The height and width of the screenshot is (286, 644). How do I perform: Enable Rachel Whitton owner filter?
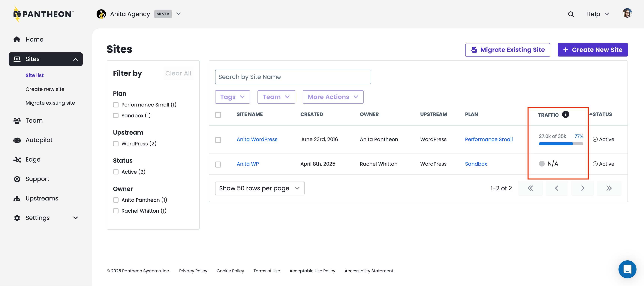(x=116, y=211)
